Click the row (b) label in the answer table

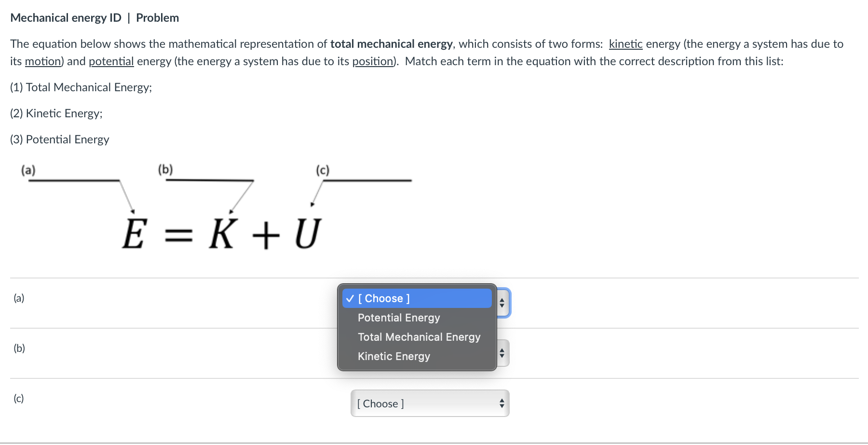point(19,348)
